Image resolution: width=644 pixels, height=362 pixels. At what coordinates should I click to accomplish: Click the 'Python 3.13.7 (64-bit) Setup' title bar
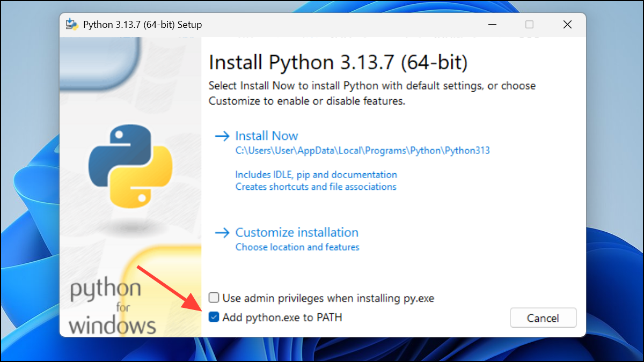(x=143, y=25)
